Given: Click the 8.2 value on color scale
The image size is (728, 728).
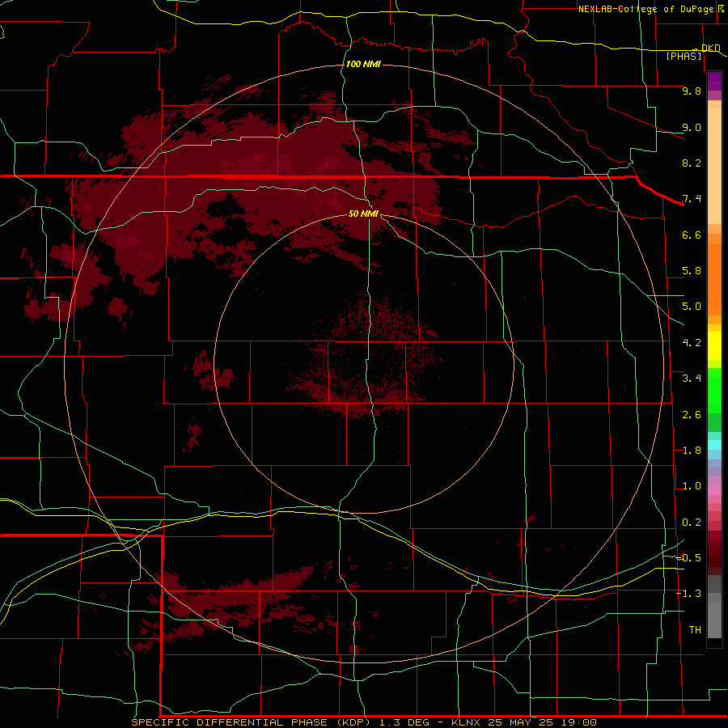Looking at the screenshot, I should pos(692,163).
